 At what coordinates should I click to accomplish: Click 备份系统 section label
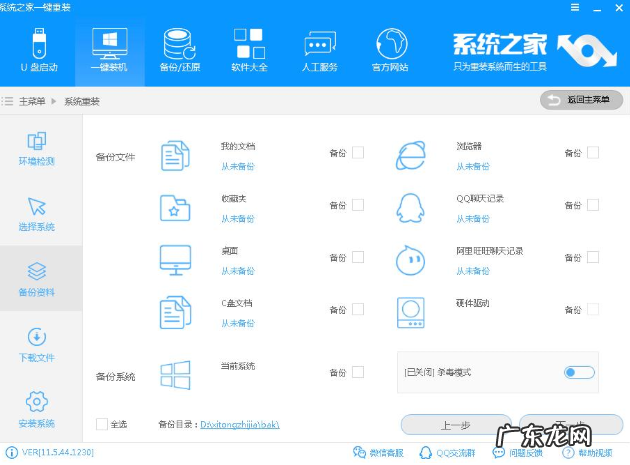click(115, 377)
